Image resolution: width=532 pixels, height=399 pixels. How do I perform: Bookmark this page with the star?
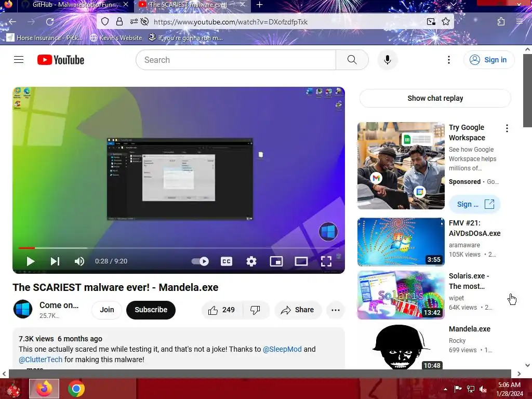click(x=446, y=22)
